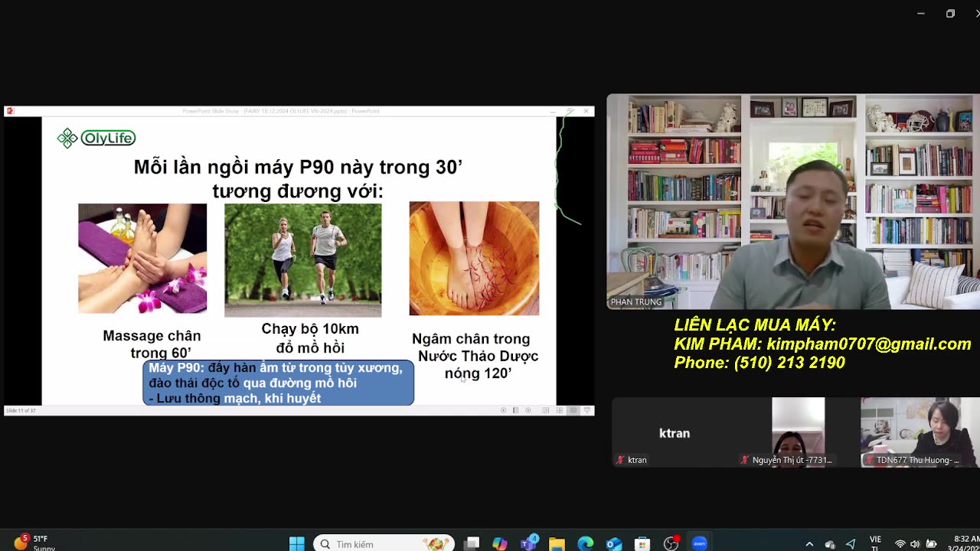This screenshot has width=980, height=551.
Task: Click the PowerPoint app icon in title bar
Action: click(x=10, y=111)
